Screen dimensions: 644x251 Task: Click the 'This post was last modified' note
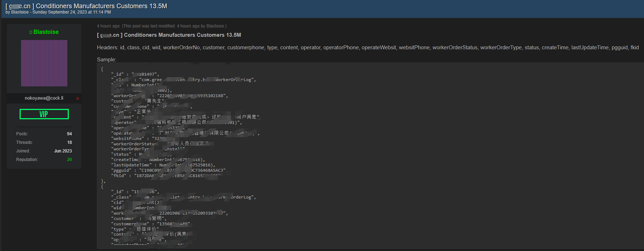click(x=174, y=26)
